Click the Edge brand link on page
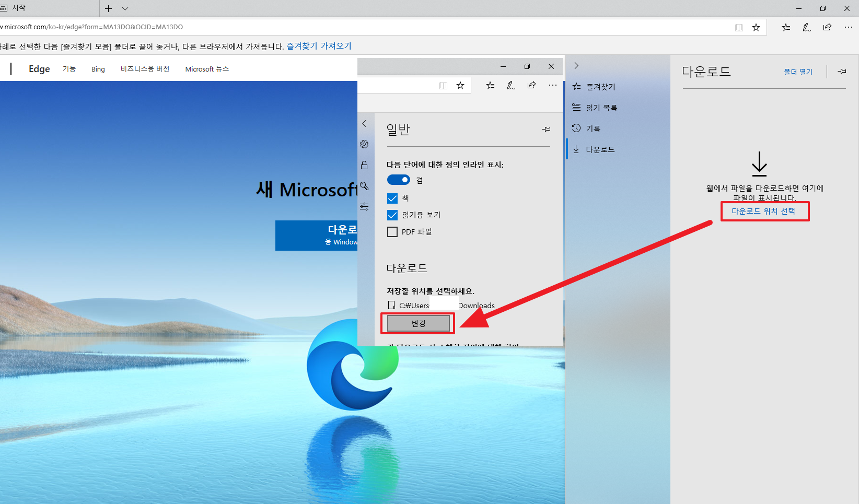 coord(39,69)
